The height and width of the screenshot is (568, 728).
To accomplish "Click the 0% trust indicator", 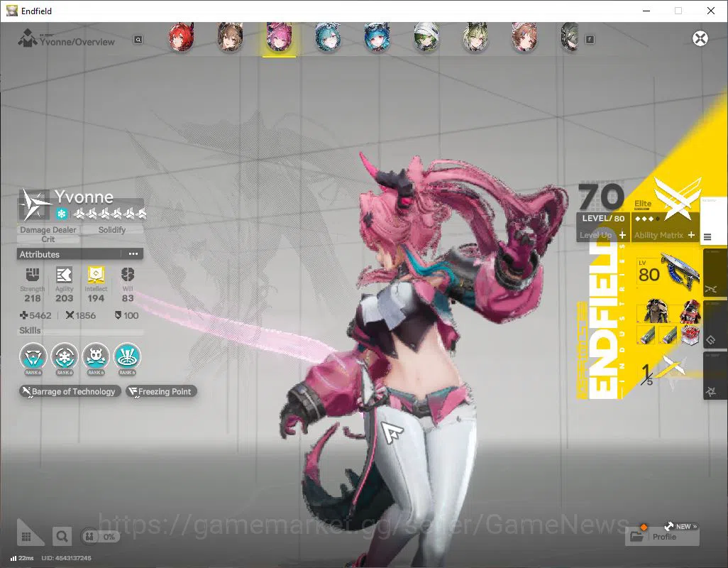I will (100, 537).
